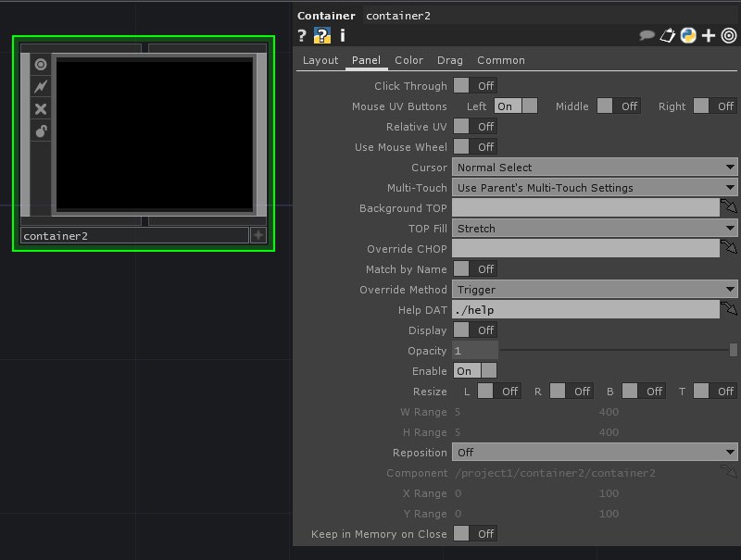Turn on the Display toggle
The height and width of the screenshot is (560, 741).
[x=474, y=330]
